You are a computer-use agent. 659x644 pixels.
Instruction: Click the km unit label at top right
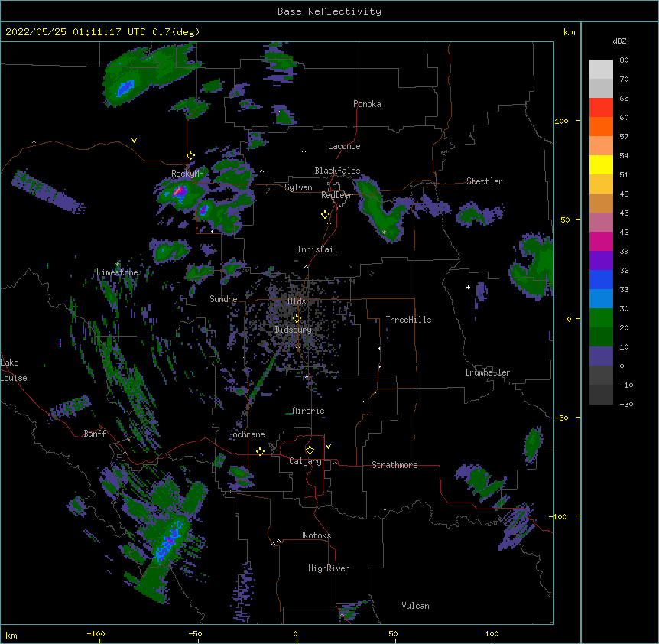(x=569, y=32)
